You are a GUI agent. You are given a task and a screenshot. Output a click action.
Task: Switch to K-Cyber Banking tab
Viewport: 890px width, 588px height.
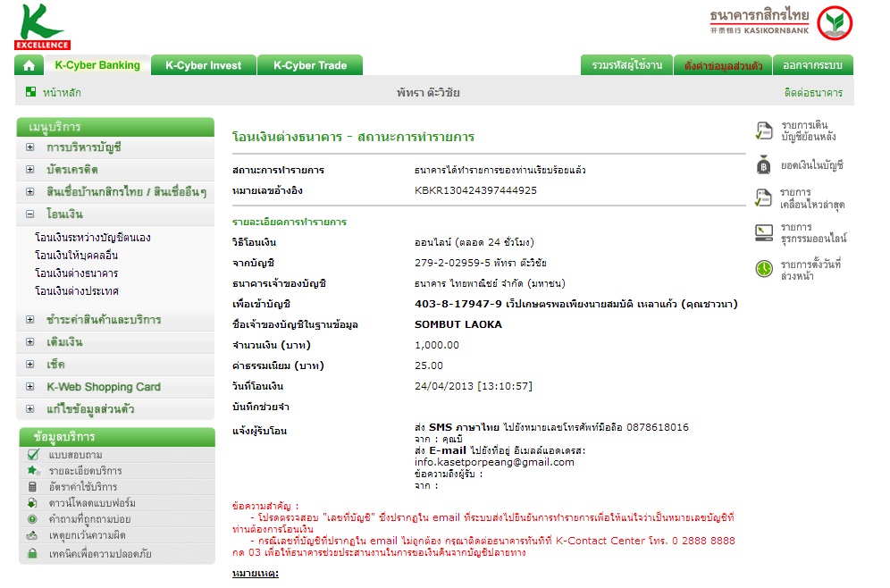pyautogui.click(x=97, y=65)
